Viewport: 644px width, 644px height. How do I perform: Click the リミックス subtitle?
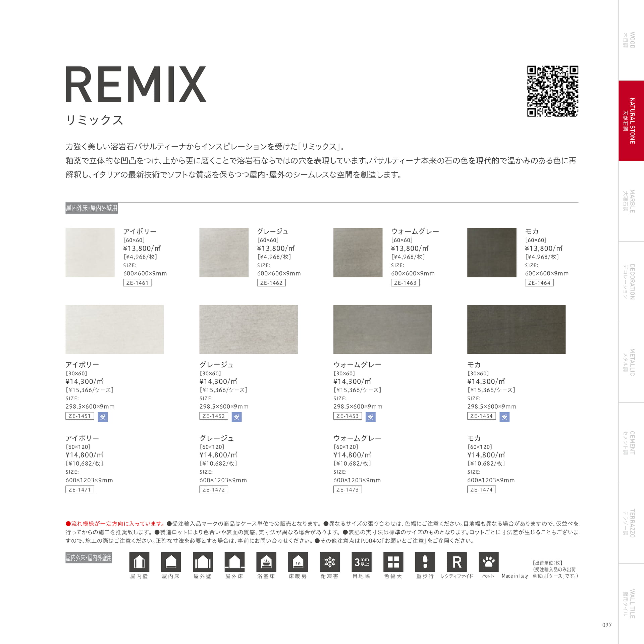(95, 120)
